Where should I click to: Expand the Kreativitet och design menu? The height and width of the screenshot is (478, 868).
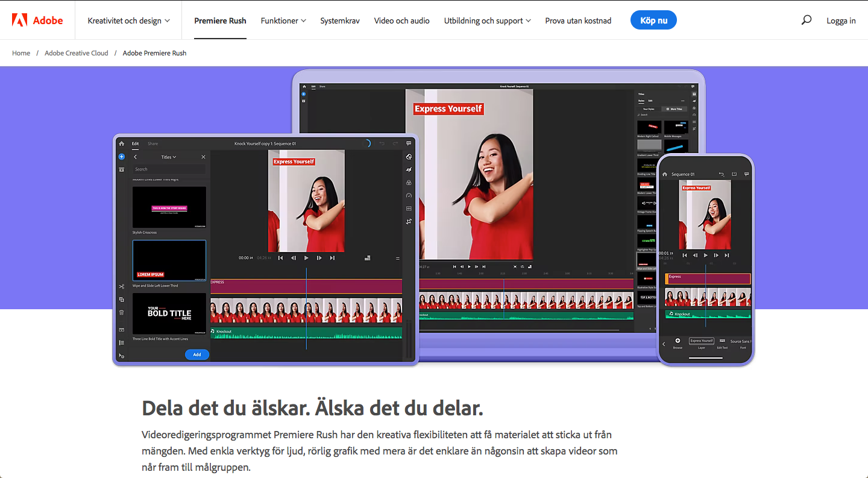coord(129,20)
